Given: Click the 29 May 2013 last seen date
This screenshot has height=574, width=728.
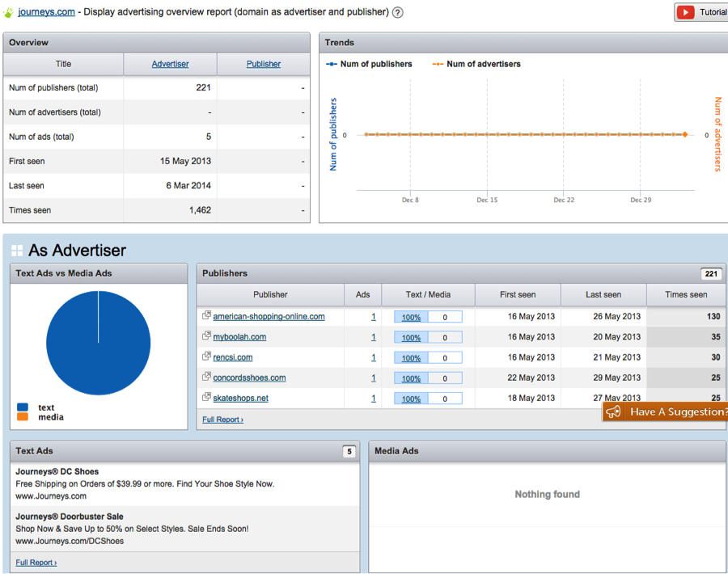Looking at the screenshot, I should (616, 378).
